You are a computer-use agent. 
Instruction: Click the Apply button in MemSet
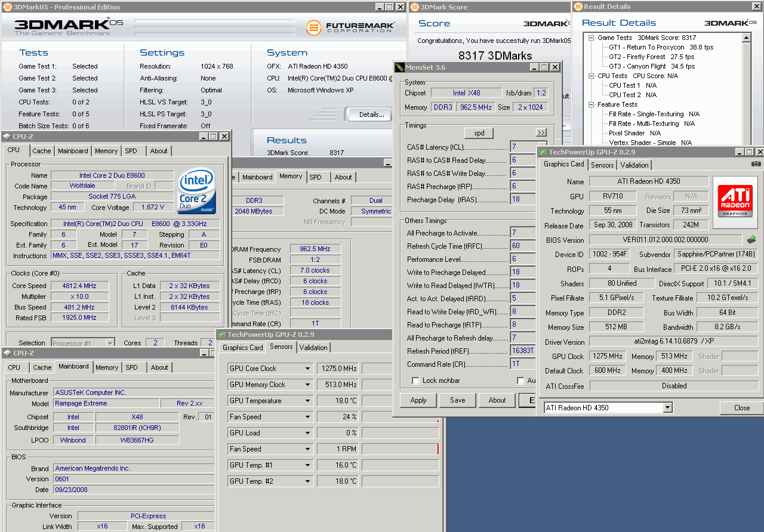click(418, 400)
